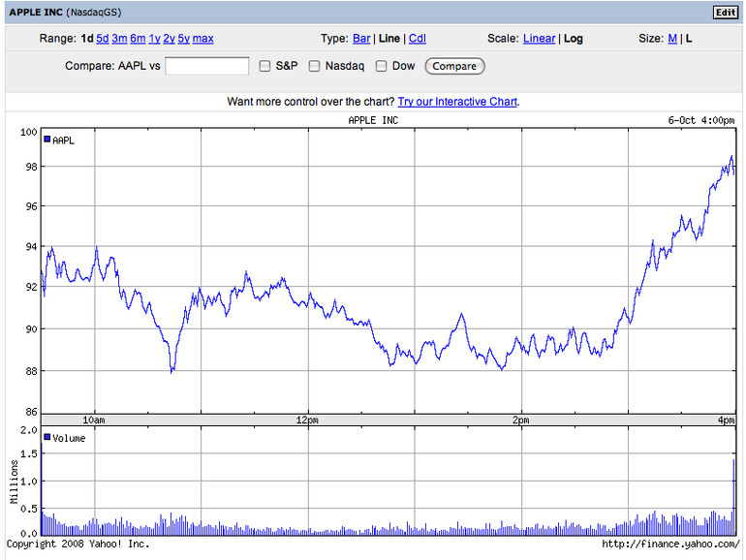The image size is (746, 560).
Task: Click the 4pm time axis label
Action: [727, 420]
